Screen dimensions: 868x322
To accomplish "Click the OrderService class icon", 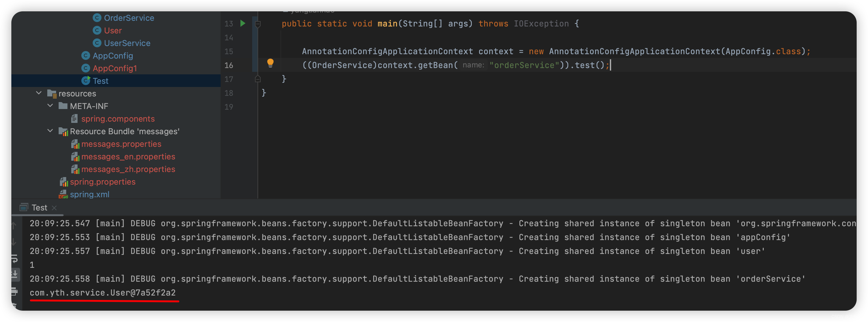I will click(x=97, y=18).
